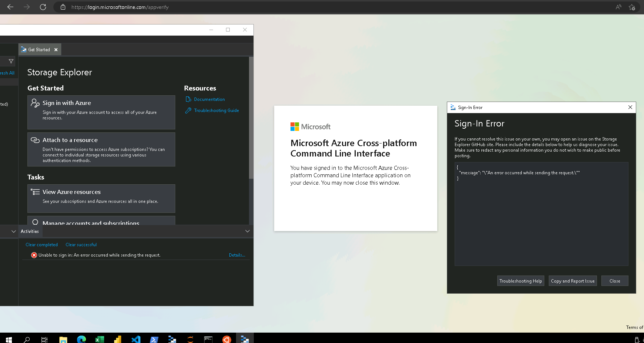
Task: Launch PowerShell from the taskbar
Action: pos(154,339)
